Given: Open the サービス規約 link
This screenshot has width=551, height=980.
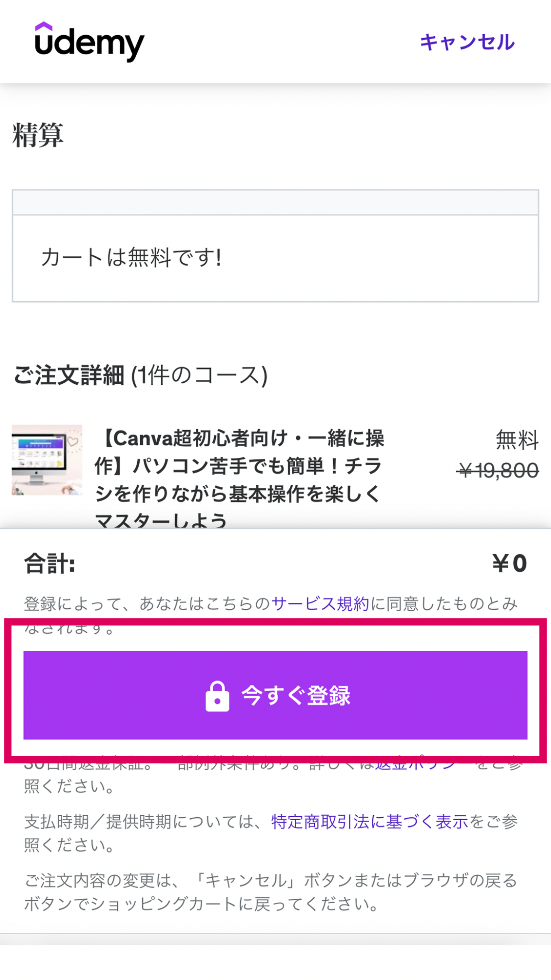Looking at the screenshot, I should coord(320,604).
